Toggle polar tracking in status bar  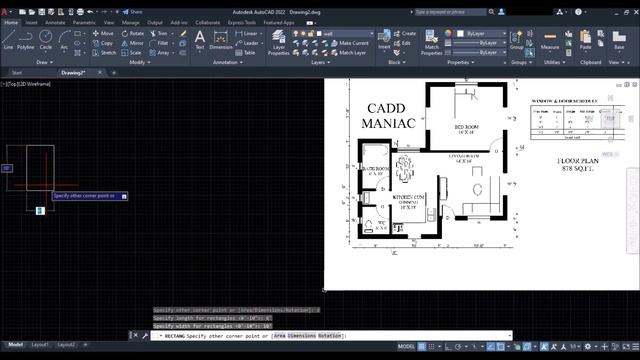pyautogui.click(x=458, y=347)
